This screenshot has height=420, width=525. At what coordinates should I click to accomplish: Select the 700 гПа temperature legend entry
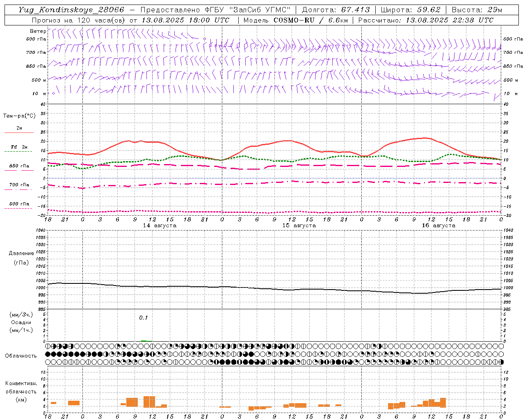(x=19, y=185)
